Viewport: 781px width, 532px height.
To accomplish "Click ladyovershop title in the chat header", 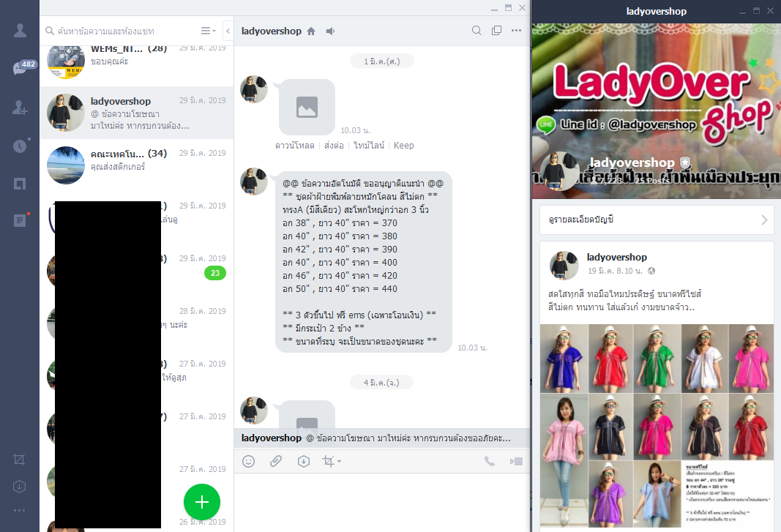I will (272, 31).
